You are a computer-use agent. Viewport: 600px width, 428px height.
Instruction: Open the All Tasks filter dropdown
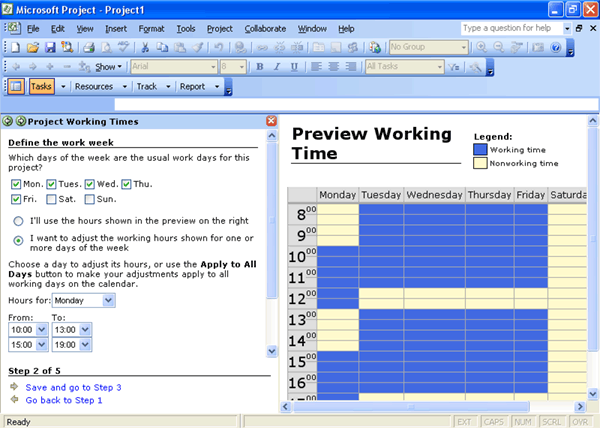(440, 67)
